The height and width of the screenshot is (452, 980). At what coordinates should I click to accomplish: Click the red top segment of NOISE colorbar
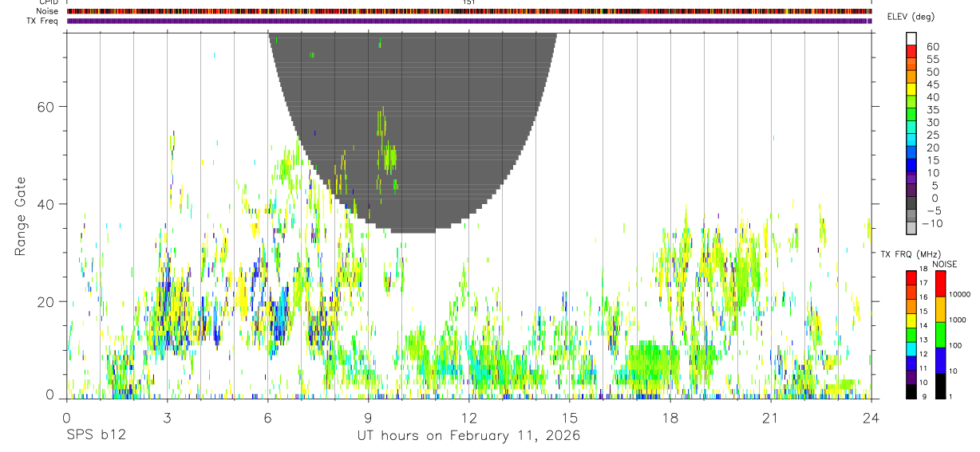tap(940, 284)
